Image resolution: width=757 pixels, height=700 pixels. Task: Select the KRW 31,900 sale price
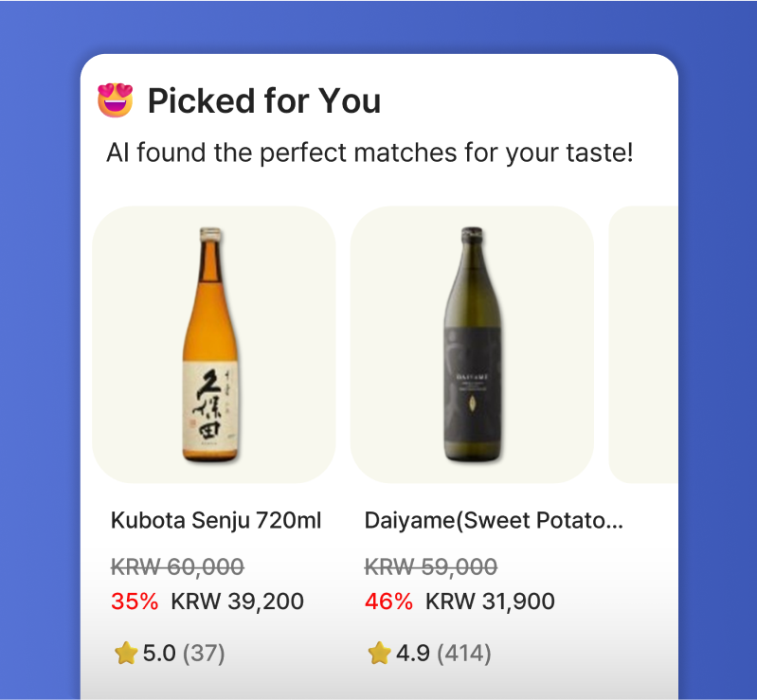tap(490, 601)
